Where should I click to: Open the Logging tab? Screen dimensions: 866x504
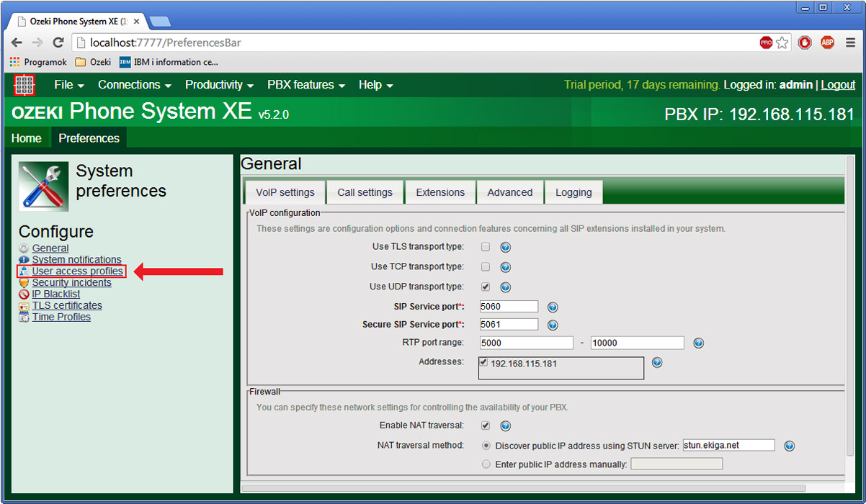[573, 192]
